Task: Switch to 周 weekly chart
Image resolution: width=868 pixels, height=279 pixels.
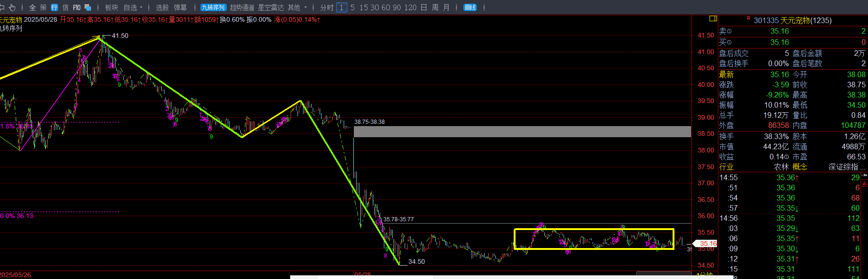Action: [x=435, y=7]
